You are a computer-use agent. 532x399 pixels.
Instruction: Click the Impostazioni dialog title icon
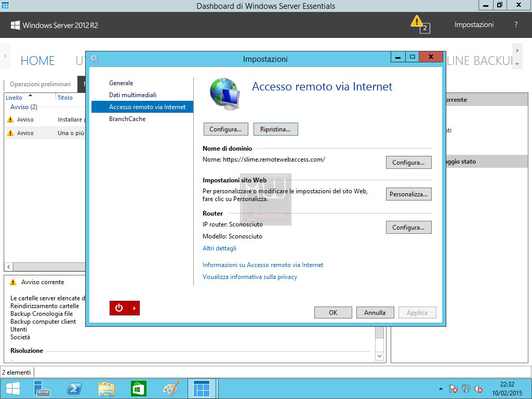(95, 59)
